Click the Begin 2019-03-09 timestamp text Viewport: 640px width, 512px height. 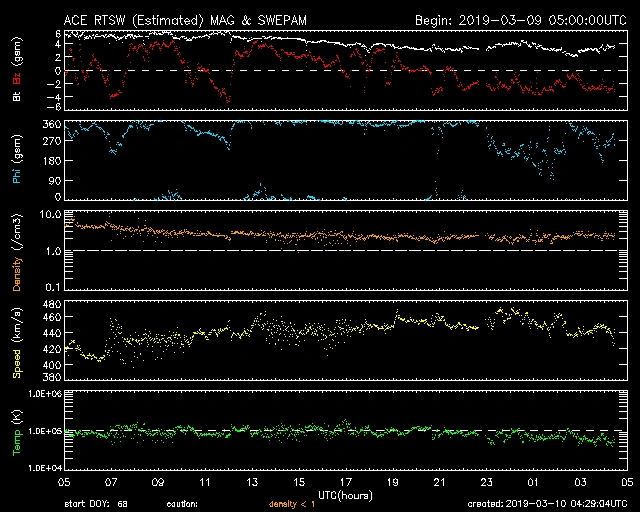point(519,20)
